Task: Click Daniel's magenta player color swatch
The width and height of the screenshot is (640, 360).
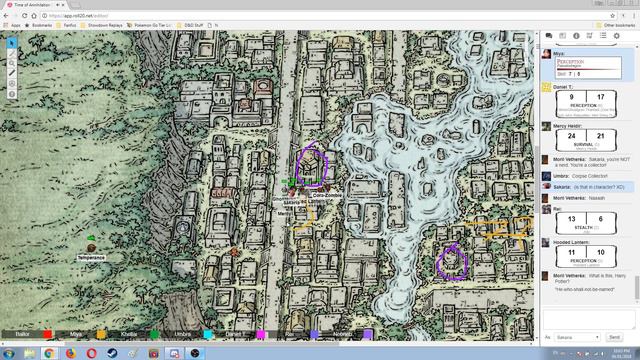Action: (x=261, y=334)
